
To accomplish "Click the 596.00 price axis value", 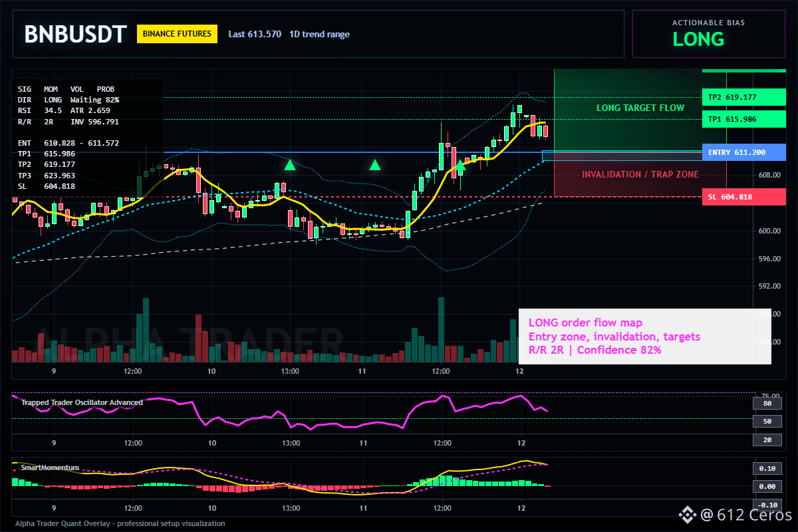I will coord(768,259).
